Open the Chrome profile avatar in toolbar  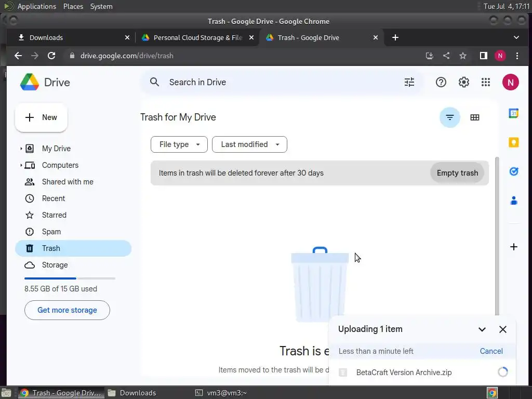(x=500, y=56)
